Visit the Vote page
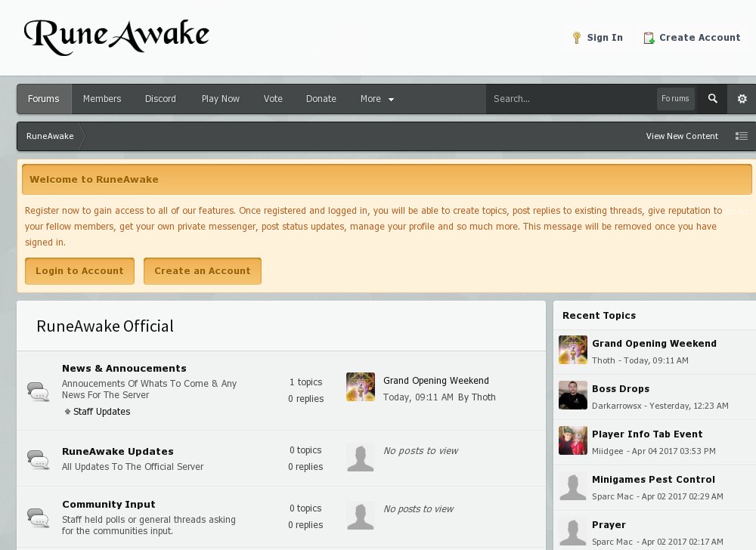 [273, 99]
